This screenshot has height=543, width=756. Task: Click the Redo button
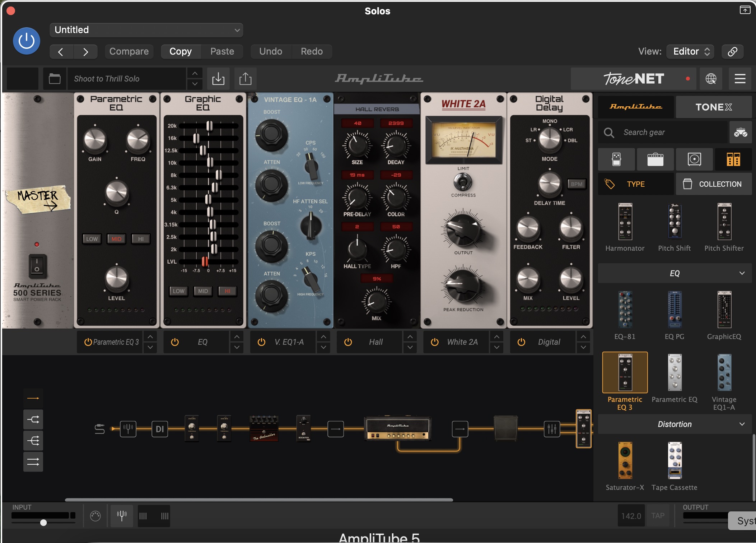(312, 51)
